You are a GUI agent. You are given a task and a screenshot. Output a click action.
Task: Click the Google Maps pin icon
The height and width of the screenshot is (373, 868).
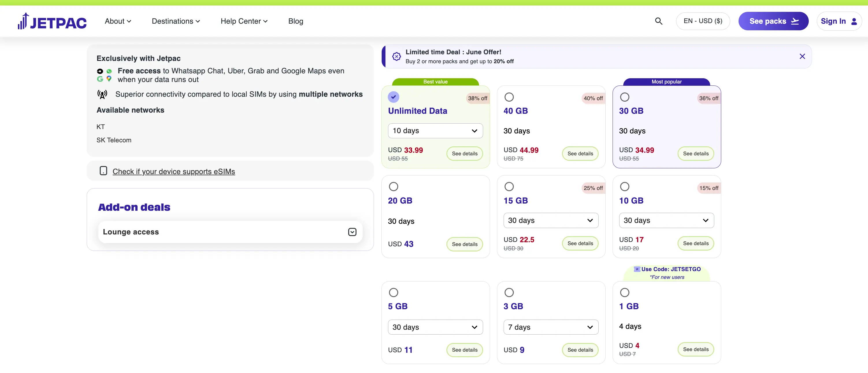(109, 79)
